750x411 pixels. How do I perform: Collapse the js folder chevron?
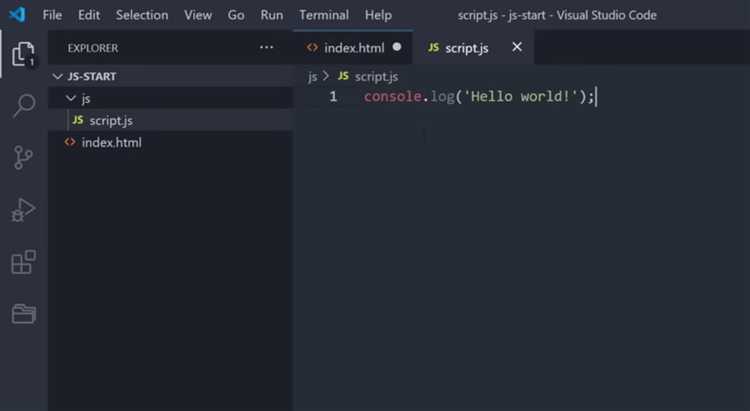(71, 98)
